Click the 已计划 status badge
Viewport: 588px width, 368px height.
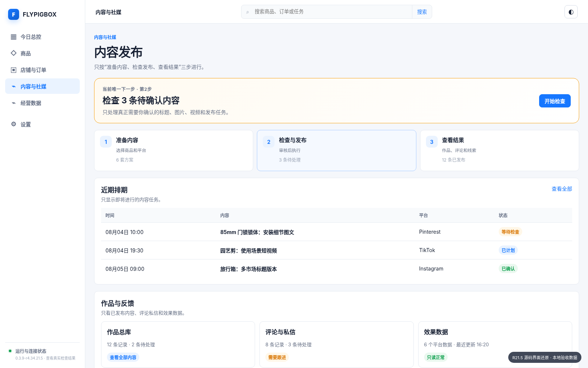tap(508, 250)
